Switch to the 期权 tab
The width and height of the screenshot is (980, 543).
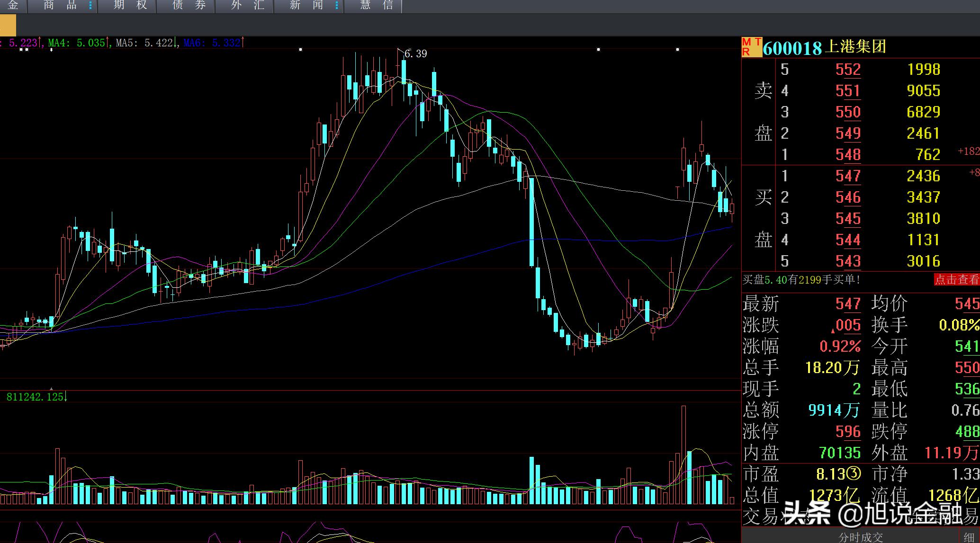130,6
